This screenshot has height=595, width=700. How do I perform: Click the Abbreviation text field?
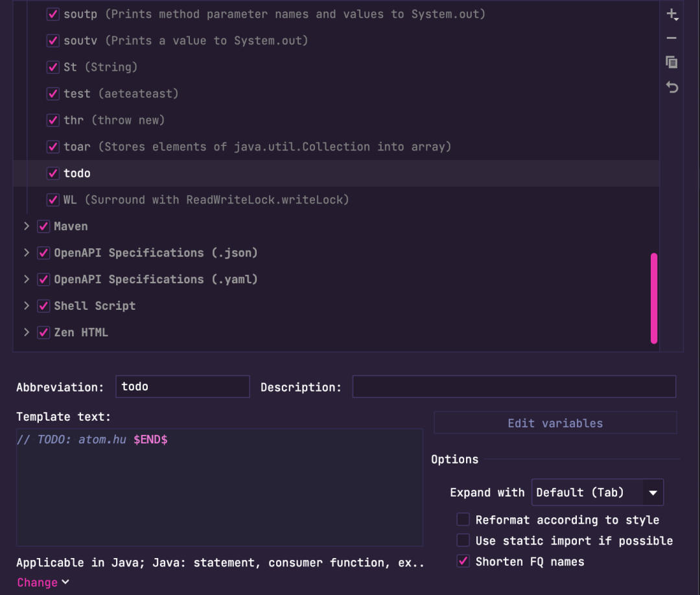181,386
